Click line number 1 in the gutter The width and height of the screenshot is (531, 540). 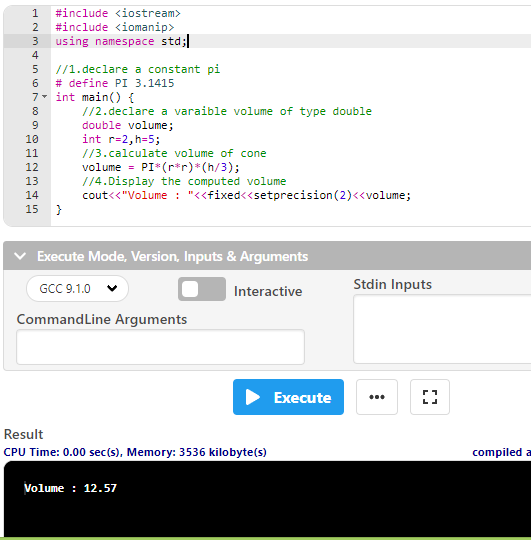tap(35, 13)
